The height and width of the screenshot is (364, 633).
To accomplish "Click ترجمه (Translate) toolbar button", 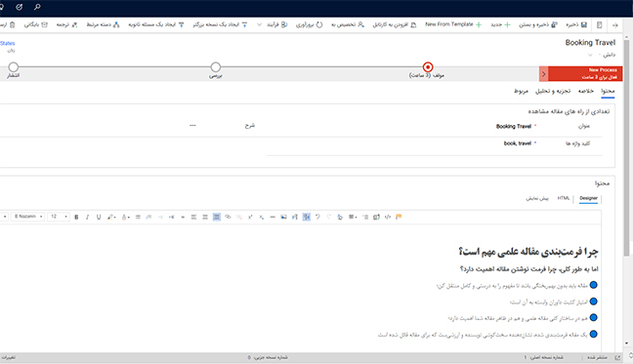I will [66, 24].
